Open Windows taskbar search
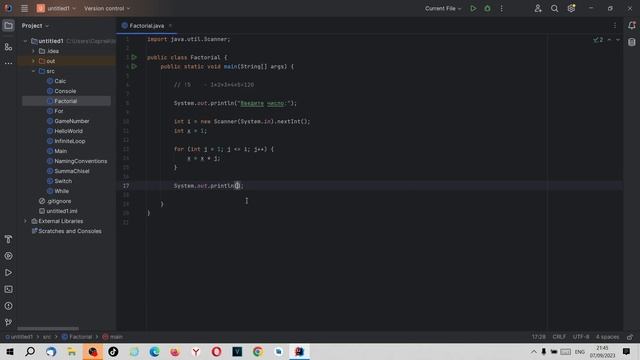The image size is (640, 360). click(30, 351)
